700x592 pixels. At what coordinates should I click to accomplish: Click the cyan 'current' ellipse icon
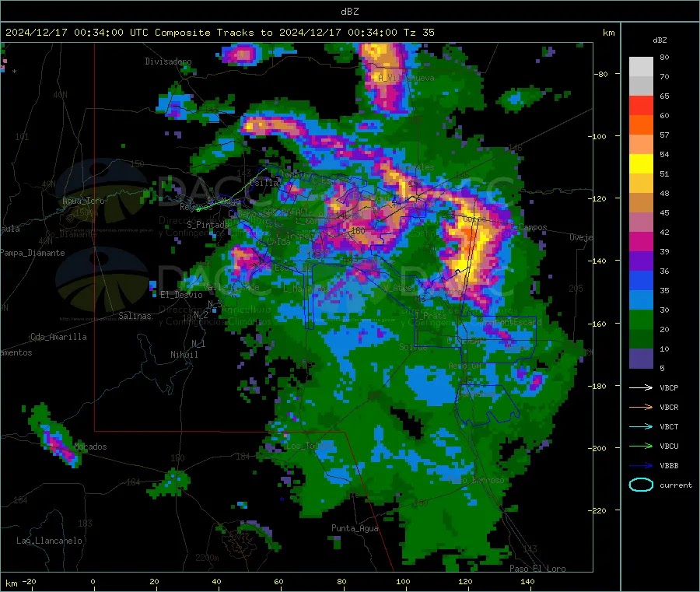(x=641, y=485)
